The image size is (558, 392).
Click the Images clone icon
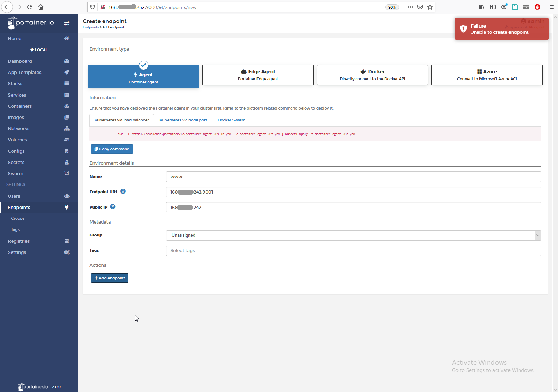pos(67,117)
